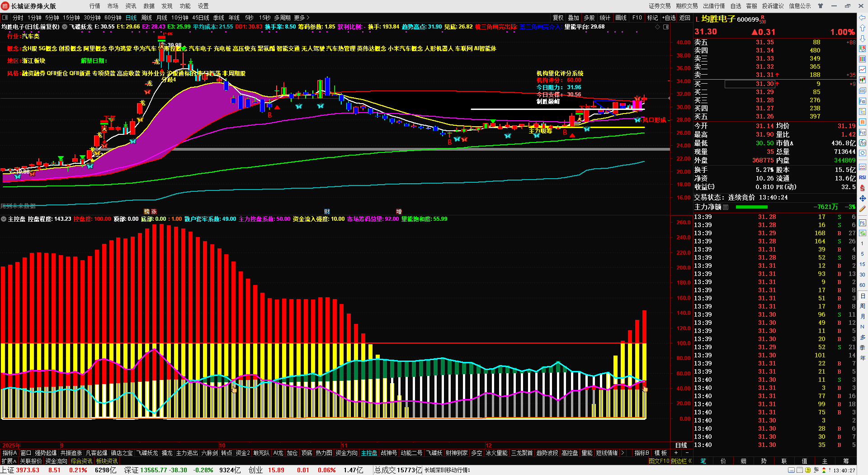The height and width of the screenshot is (475, 868).
Task: Click the green 主力净额 progress bar
Action: click(752, 207)
